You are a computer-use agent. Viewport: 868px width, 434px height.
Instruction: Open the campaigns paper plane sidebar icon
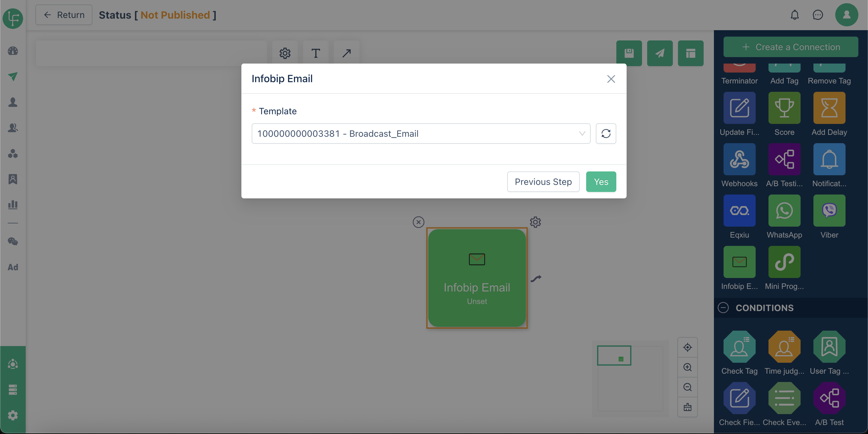coord(13,76)
